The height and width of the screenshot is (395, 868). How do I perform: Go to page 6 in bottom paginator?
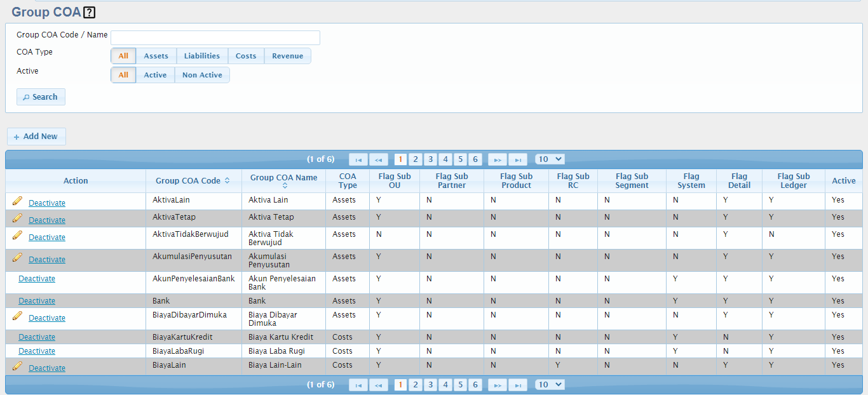475,385
